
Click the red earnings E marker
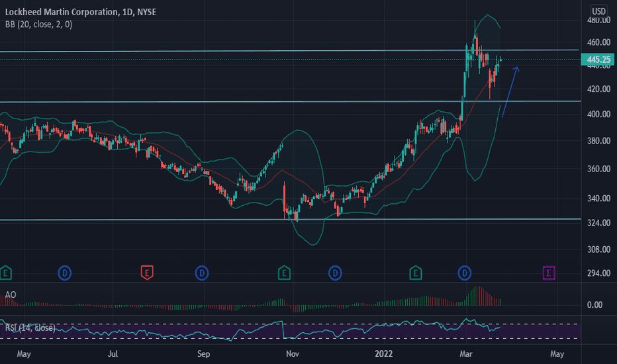pyautogui.click(x=147, y=273)
